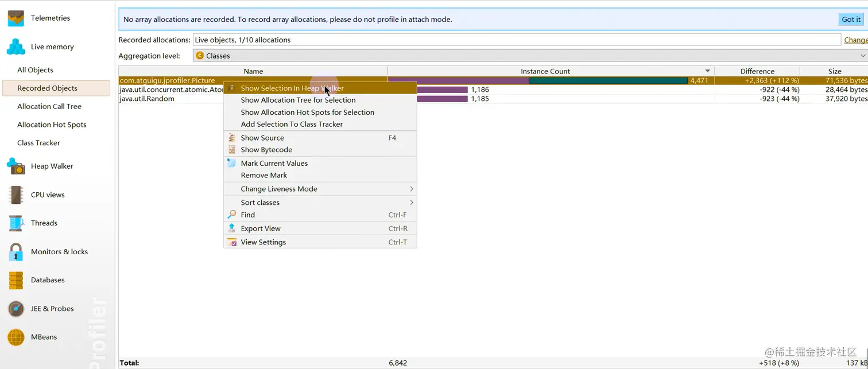
Task: Click the java.util.Random instance count bar
Action: pyautogui.click(x=442, y=99)
